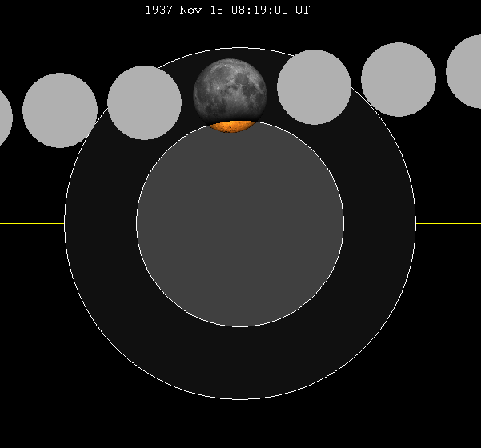
Task: Click the ecliptic line left of the penumbra
Action: (32, 224)
